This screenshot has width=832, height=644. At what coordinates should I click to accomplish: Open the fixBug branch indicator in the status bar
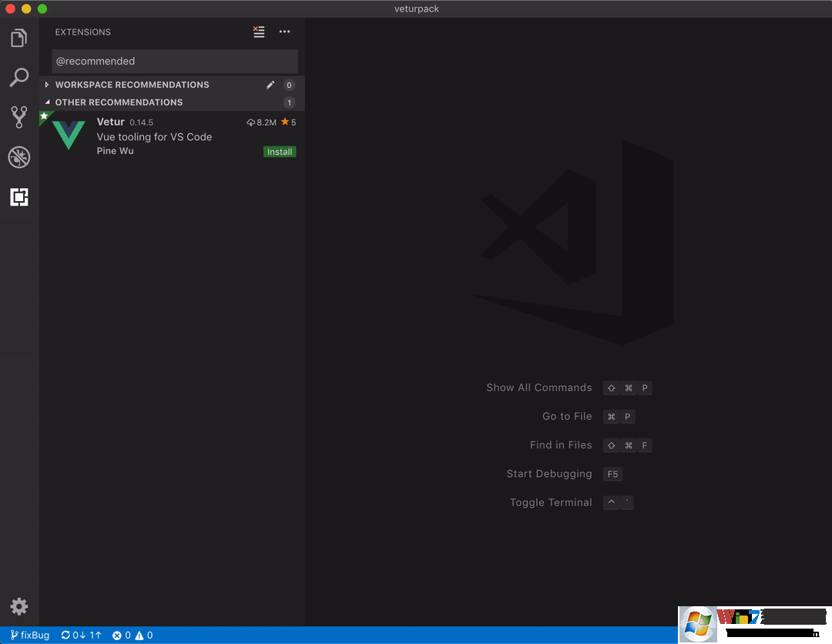pyautogui.click(x=29, y=635)
